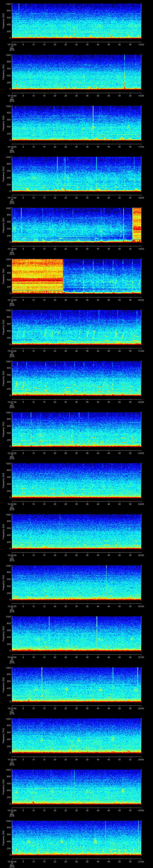The image size is (153, 868).
Task: Select the 10:30:00 start time label
Action: click(12, 861)
